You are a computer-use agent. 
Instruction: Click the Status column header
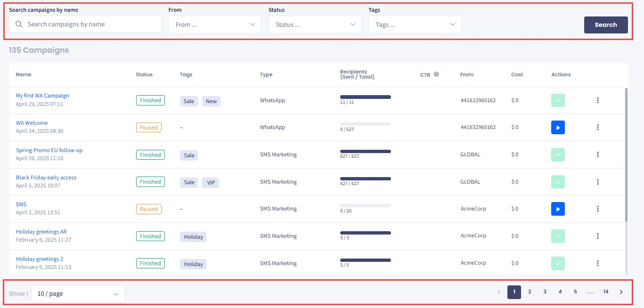coord(144,74)
